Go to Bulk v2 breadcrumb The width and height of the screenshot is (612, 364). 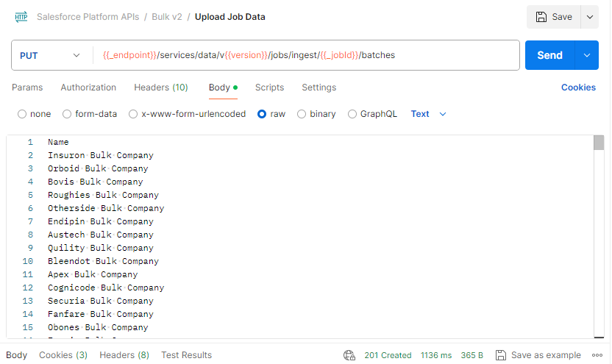click(167, 17)
